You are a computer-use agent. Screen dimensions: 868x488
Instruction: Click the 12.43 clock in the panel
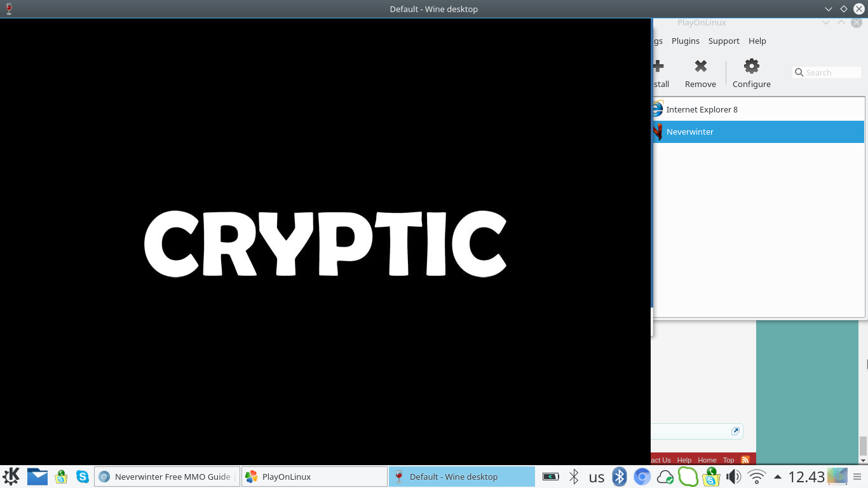[806, 477]
